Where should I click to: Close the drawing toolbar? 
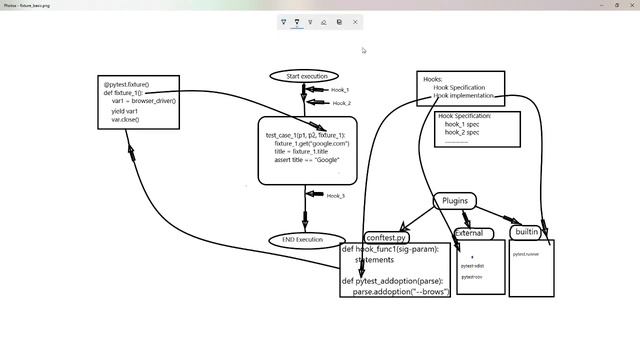(355, 22)
